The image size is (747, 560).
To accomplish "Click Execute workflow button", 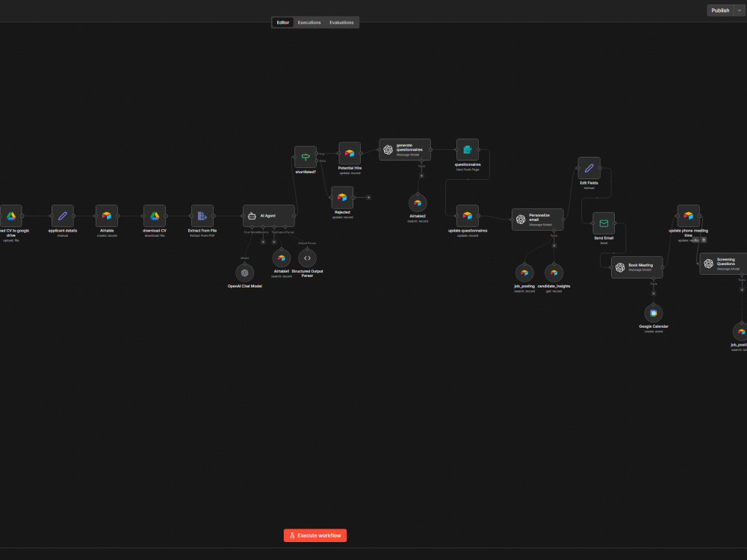I will [315, 535].
